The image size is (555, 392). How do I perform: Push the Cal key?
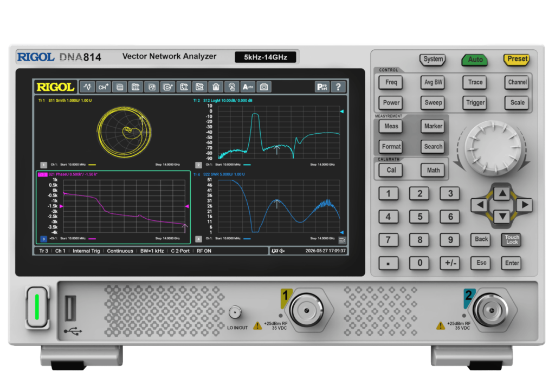[391, 170]
